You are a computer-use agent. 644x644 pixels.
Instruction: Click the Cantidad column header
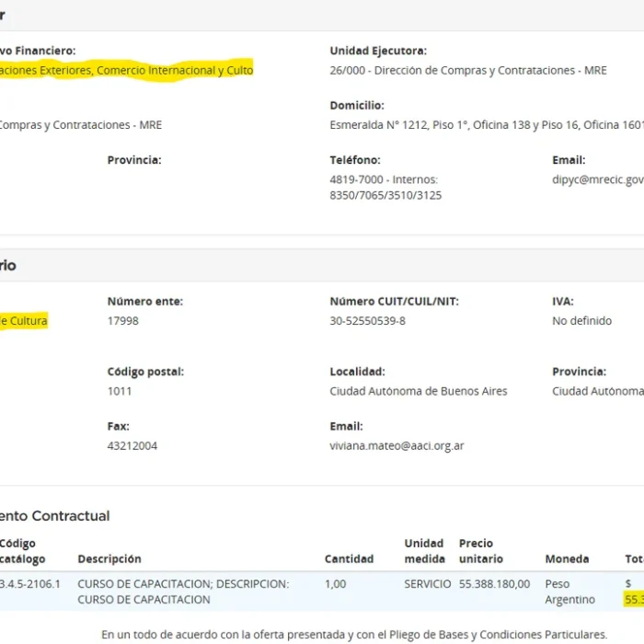349,559
